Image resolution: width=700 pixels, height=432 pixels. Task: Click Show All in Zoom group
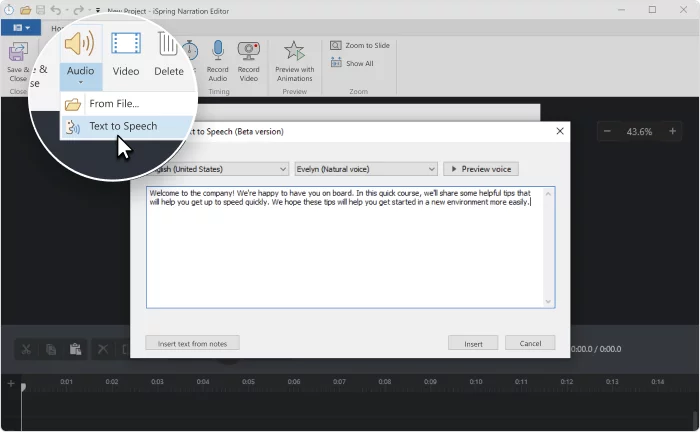click(x=352, y=63)
